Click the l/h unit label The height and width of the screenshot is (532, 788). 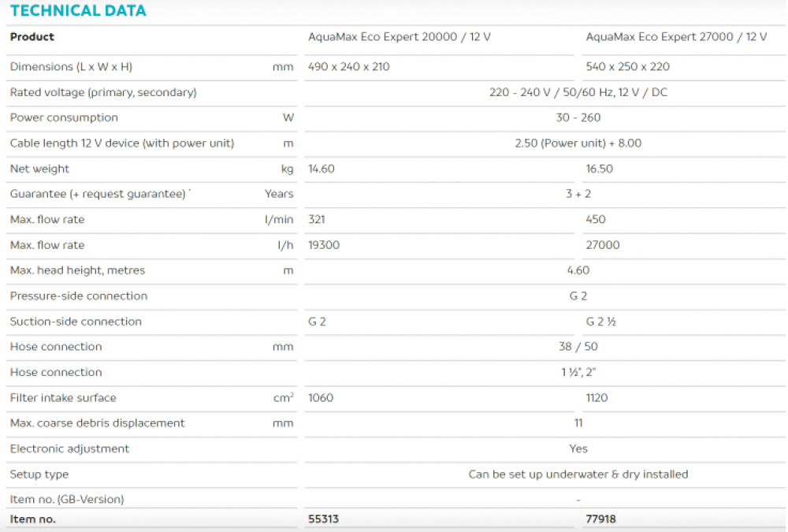coord(285,245)
